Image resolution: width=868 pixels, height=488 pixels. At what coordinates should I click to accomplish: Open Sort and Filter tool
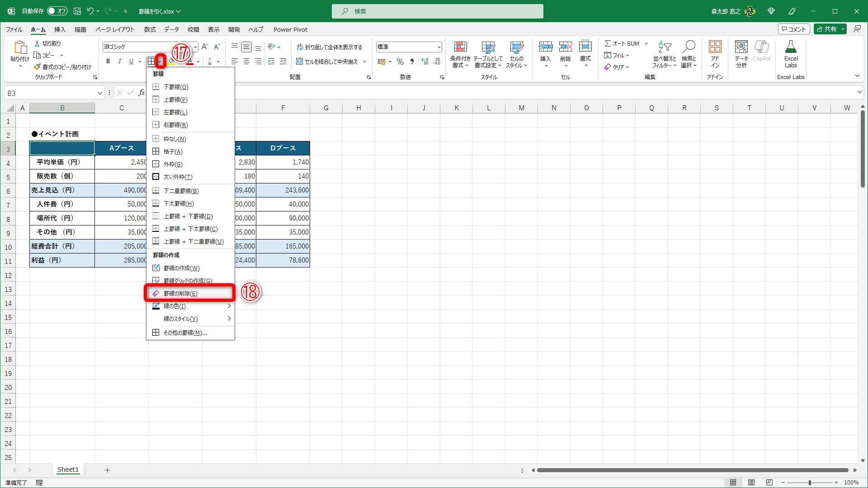[x=664, y=47]
